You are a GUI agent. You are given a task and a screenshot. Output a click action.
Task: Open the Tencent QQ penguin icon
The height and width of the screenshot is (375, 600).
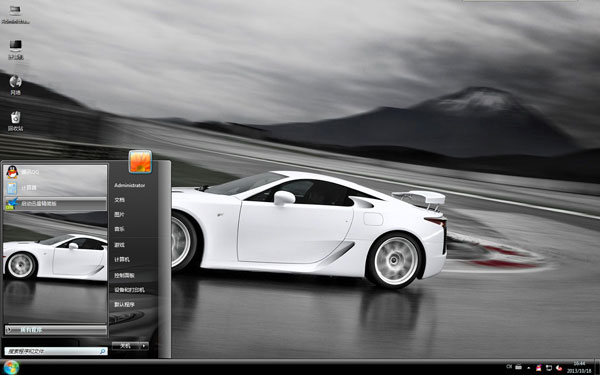(x=12, y=172)
